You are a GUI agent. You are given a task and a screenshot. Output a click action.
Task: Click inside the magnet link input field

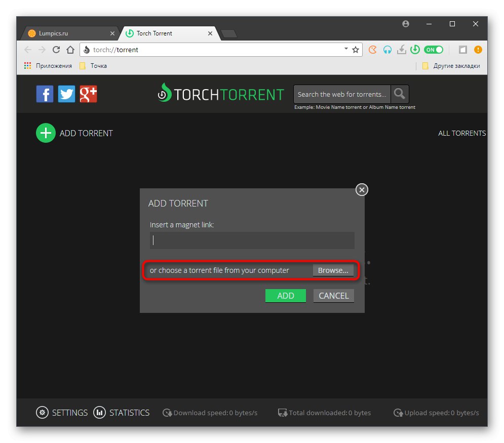coord(252,240)
